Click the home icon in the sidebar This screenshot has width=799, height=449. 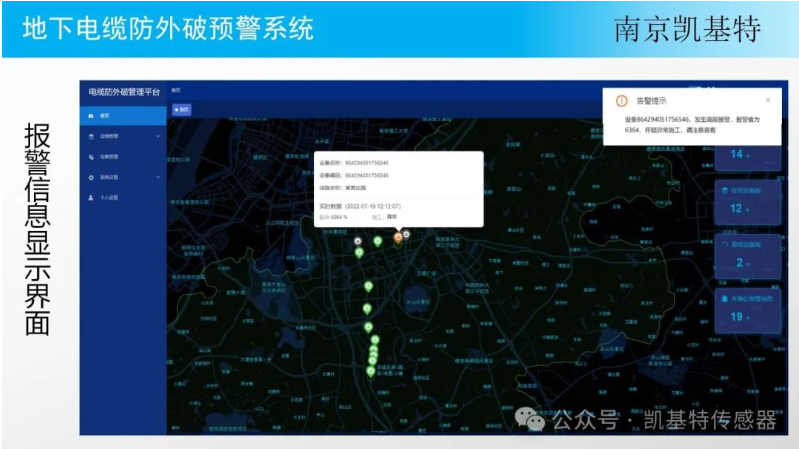(x=91, y=116)
